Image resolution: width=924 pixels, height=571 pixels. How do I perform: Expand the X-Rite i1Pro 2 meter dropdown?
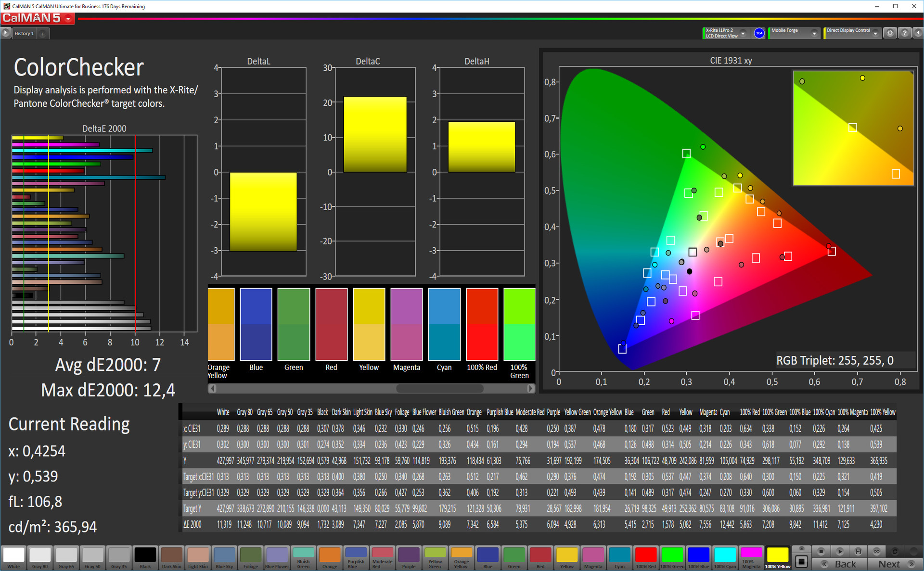point(743,33)
